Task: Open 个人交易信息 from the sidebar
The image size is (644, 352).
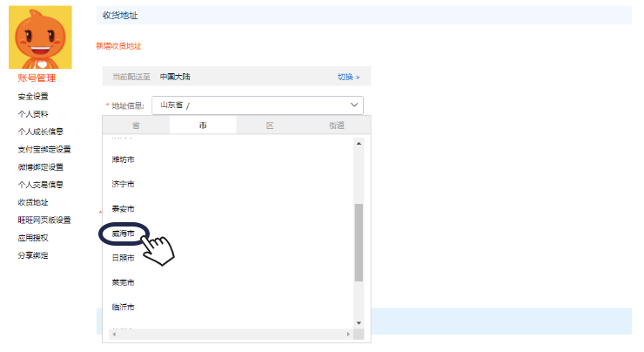Action: 40,185
